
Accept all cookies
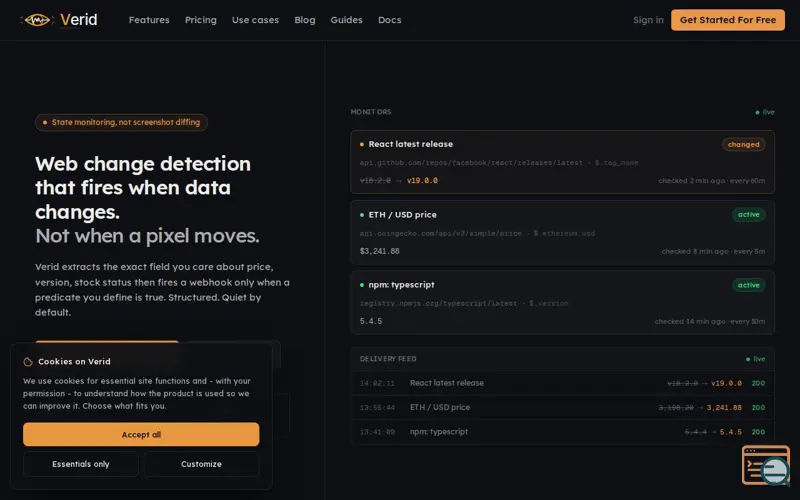[x=141, y=434]
